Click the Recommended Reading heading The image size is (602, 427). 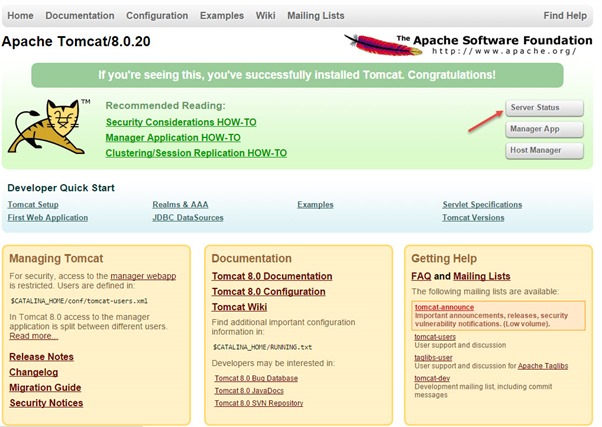tap(165, 106)
